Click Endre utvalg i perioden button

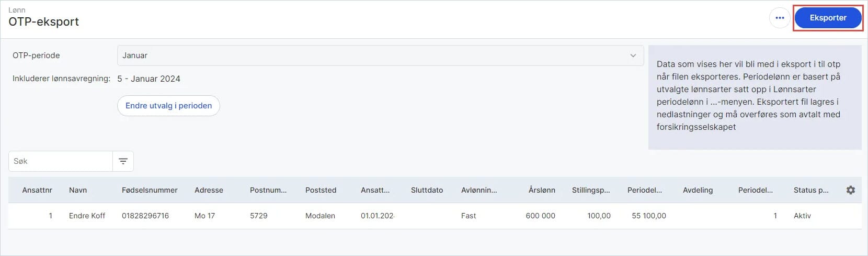(168, 106)
